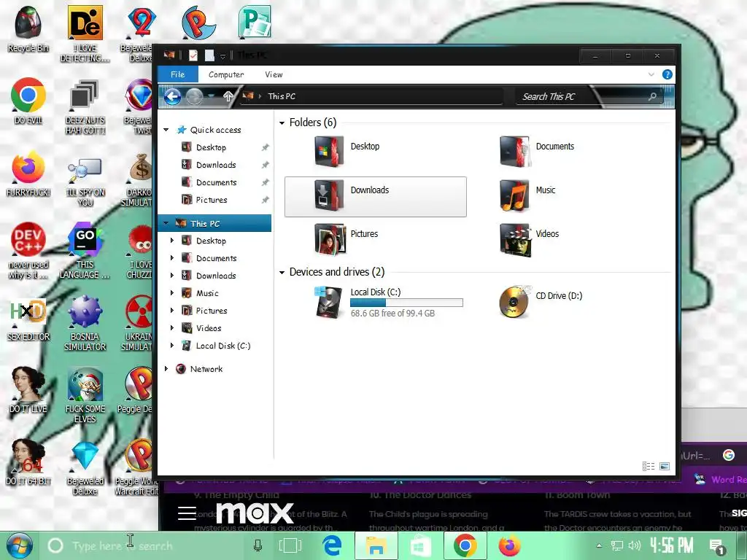The image size is (747, 560).
Task: Click the taskbar microphone icon
Action: (x=258, y=545)
